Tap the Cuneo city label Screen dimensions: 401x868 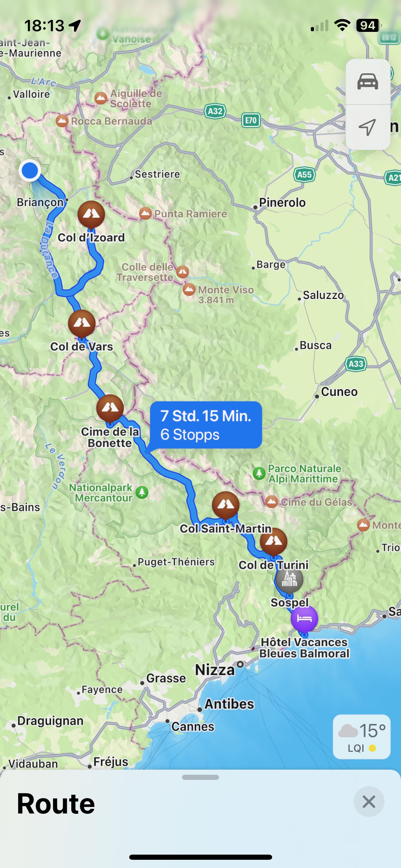click(x=339, y=391)
